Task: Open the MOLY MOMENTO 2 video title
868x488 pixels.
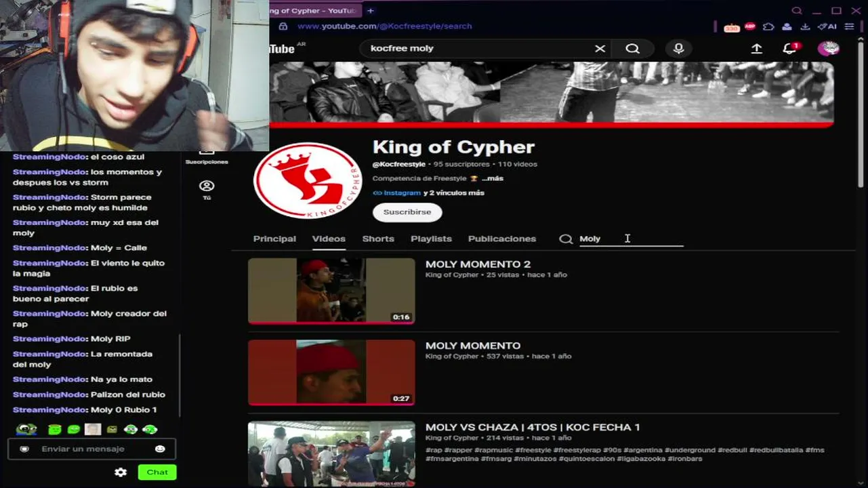Action: click(x=478, y=264)
